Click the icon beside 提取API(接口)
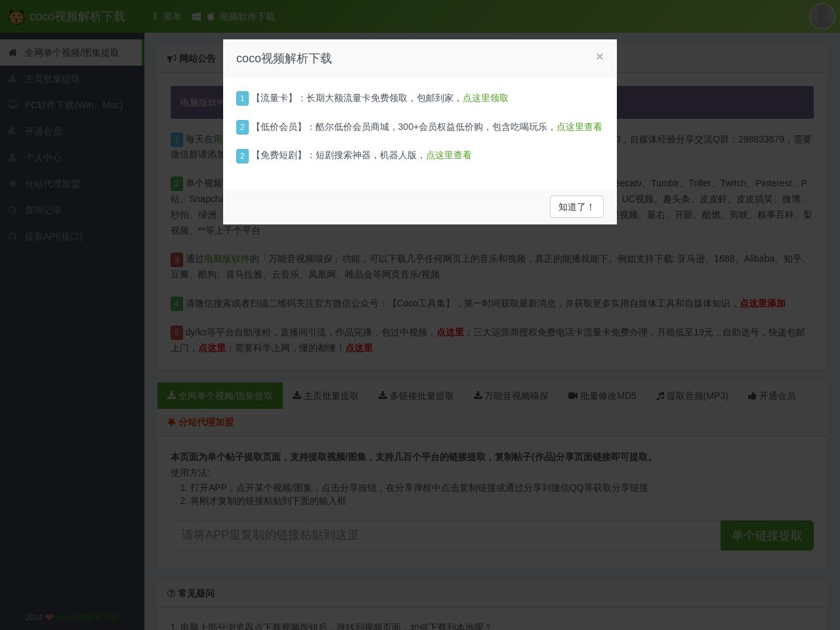 click(x=12, y=236)
